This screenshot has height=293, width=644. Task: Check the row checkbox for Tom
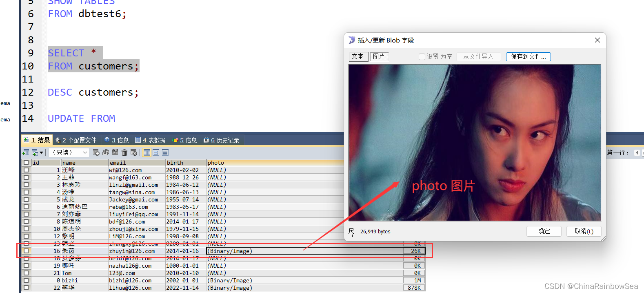26,273
